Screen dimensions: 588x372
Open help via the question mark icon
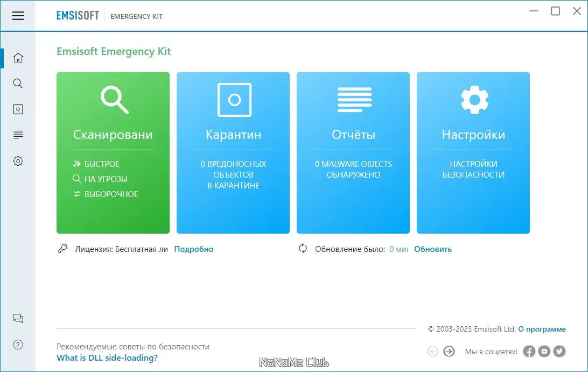tap(18, 345)
